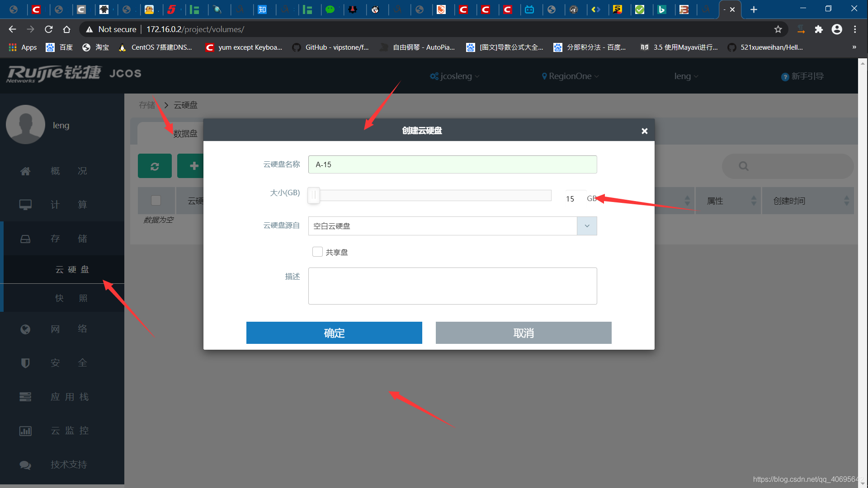Open Chrome extensions puzzle icon
Viewport: 868px width, 488px height.
(819, 29)
